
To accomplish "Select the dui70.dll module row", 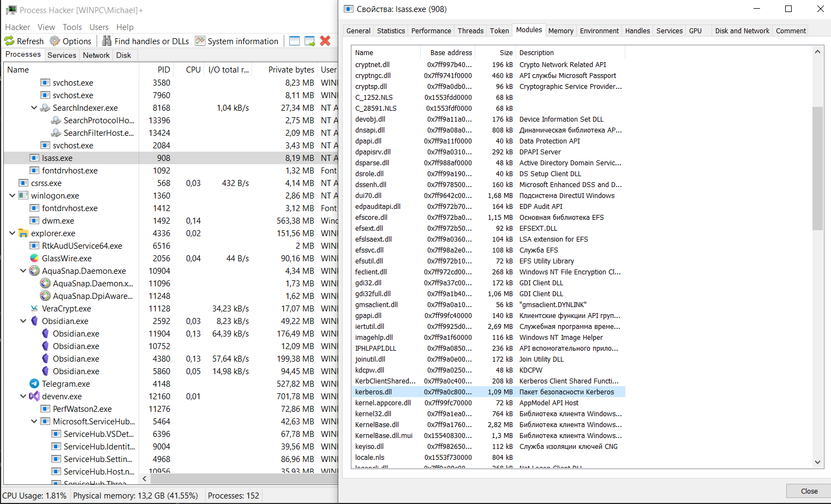I will 488,195.
